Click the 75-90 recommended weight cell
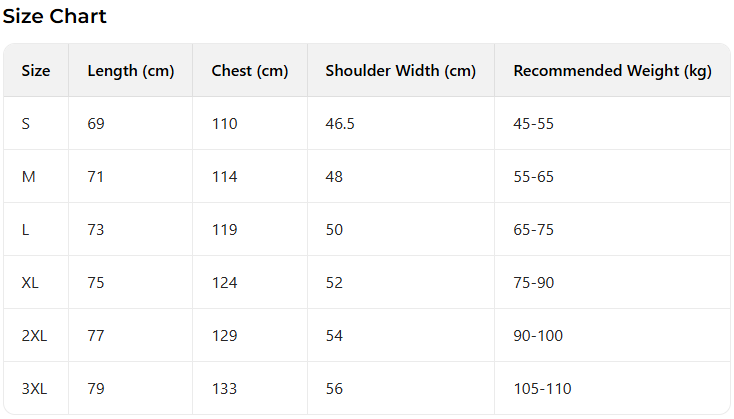This screenshot has height=419, width=734. pos(533,283)
